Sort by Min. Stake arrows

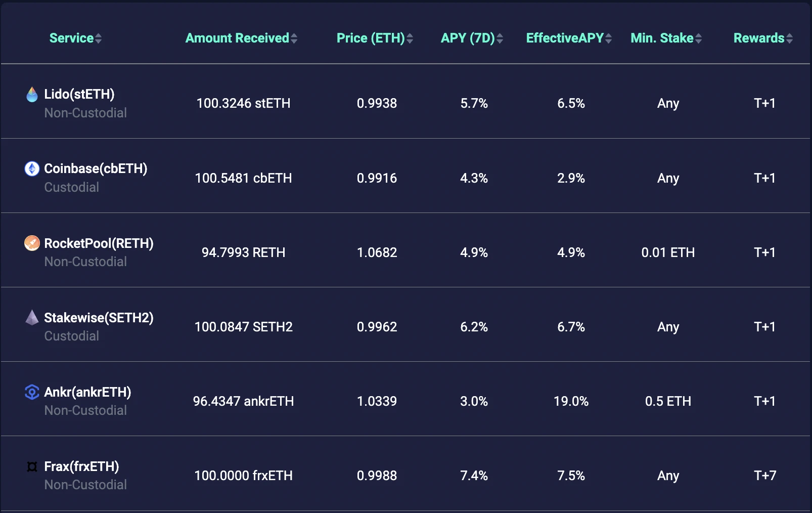tap(699, 38)
